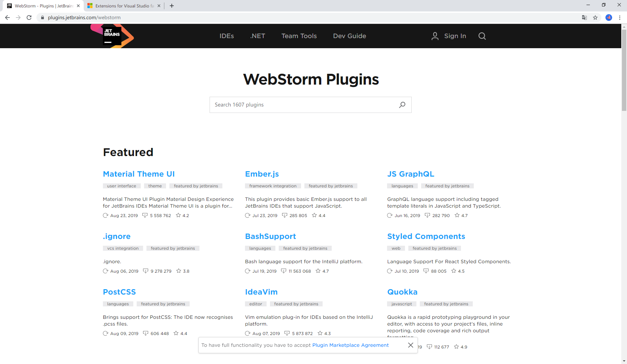Screen dimensions: 627x364
Task: Click the site lock icon in address bar
Action: 43,18
